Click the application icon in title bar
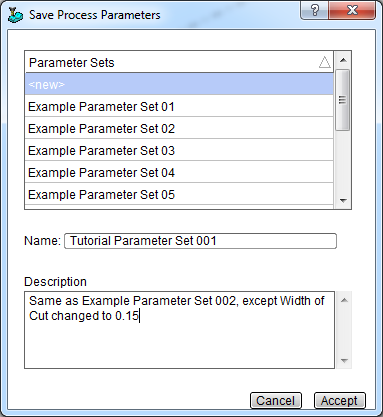This screenshot has height=417, width=383. 15,15
